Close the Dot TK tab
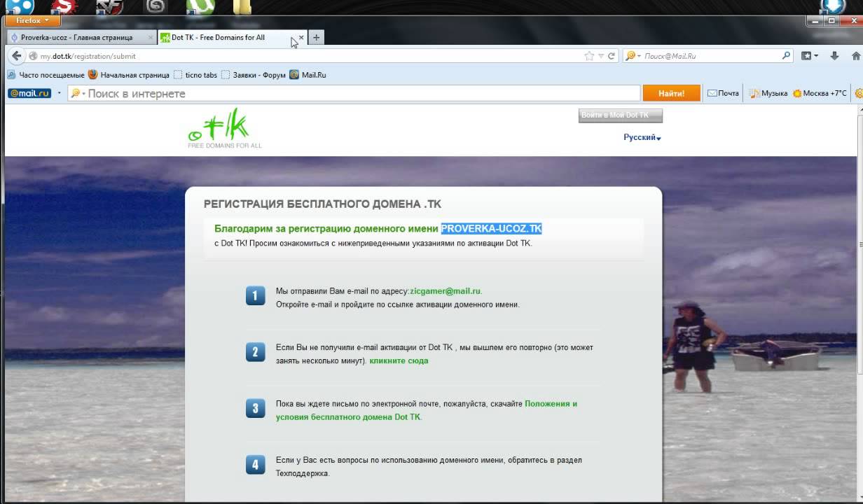863x504 pixels. (301, 38)
